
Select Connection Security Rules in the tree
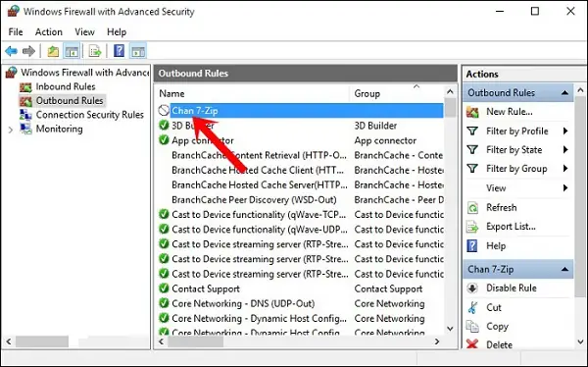[x=89, y=115]
